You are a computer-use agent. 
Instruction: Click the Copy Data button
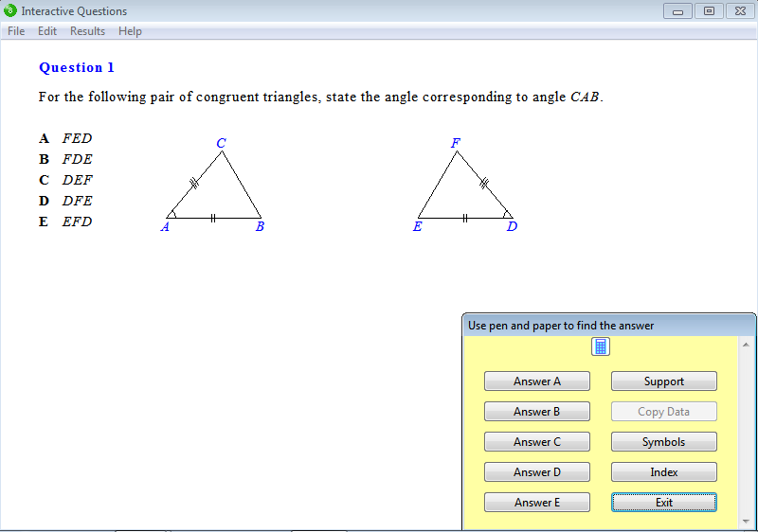point(664,412)
